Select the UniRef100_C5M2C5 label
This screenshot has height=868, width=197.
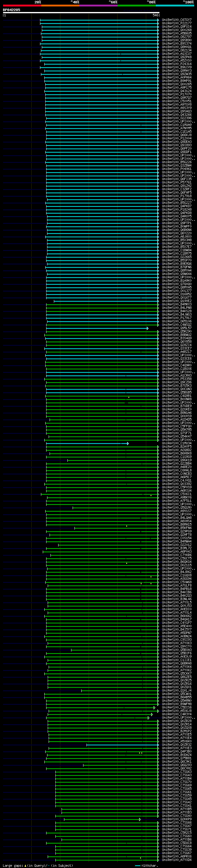pos(177,833)
